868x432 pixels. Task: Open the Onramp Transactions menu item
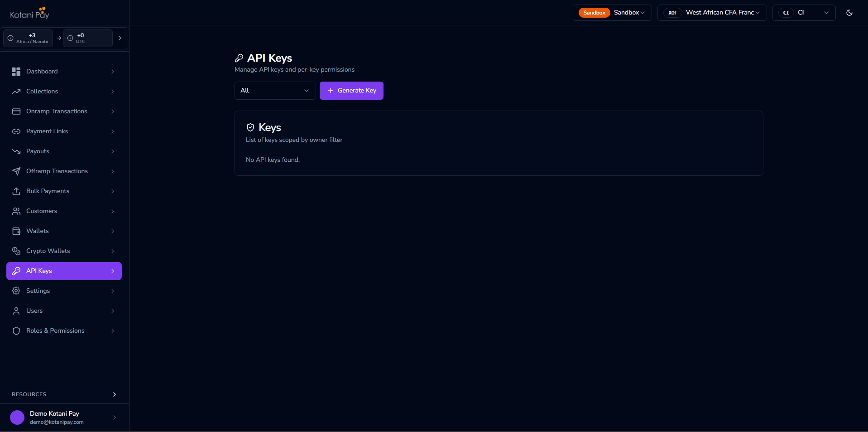[64, 112]
